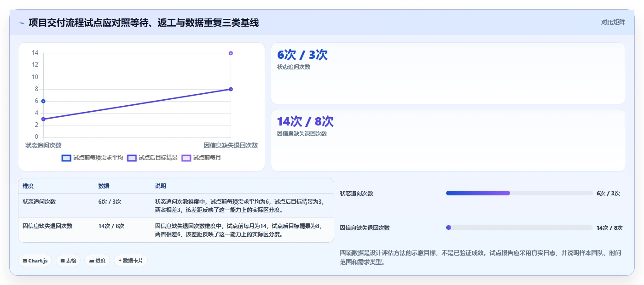This screenshot has height=285, width=644.
Task: Click line chart point at value 8
Action: (x=231, y=89)
